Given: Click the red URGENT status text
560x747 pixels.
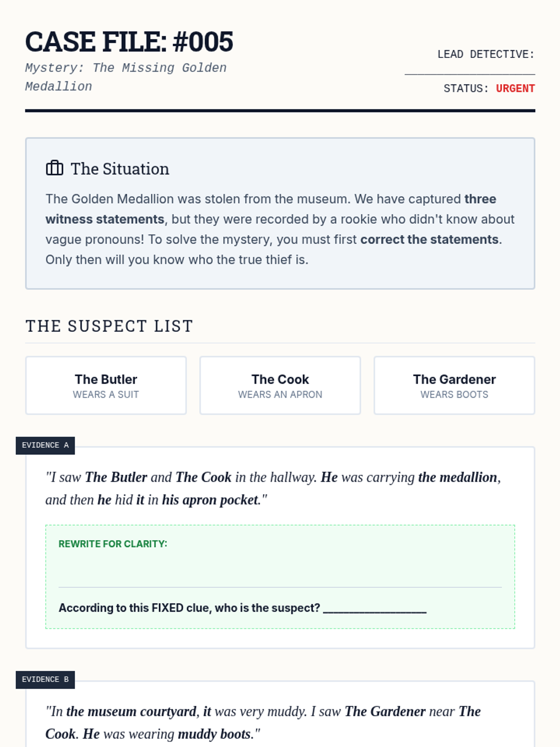Looking at the screenshot, I should click(x=515, y=89).
